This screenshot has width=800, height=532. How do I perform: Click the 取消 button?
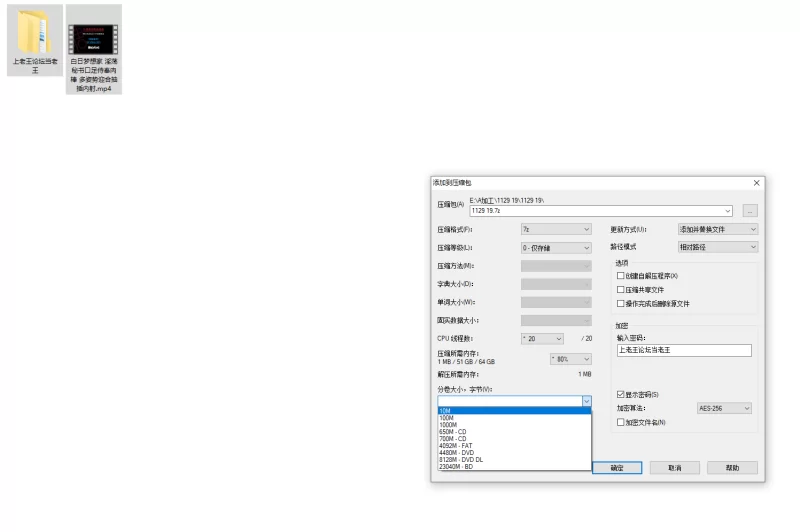point(674,468)
